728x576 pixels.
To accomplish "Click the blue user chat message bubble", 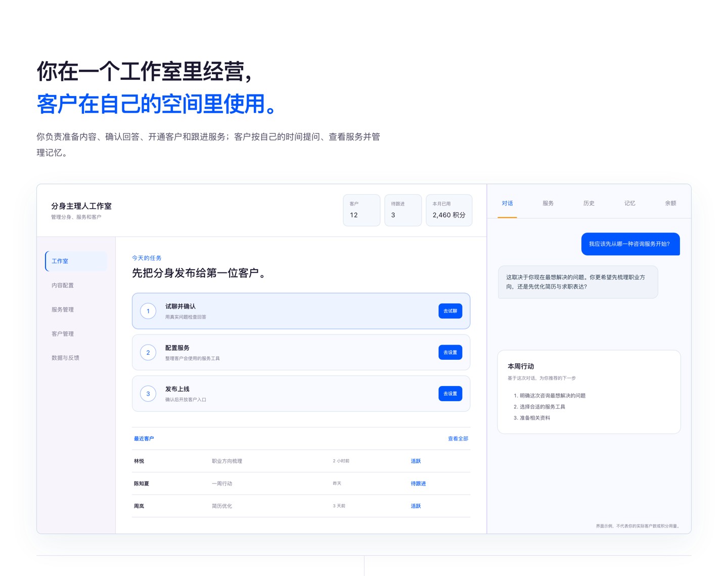I will [x=630, y=244].
